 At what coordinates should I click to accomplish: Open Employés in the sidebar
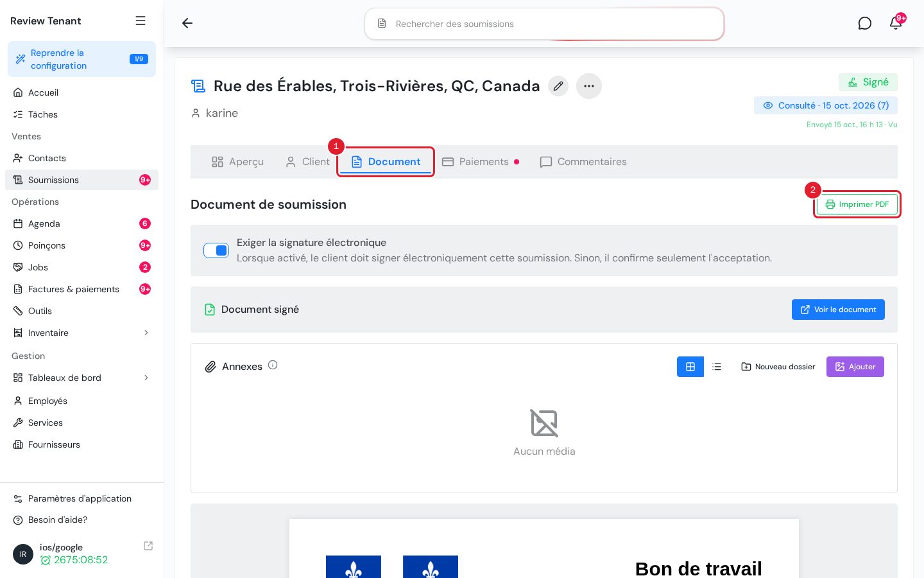[81, 401]
